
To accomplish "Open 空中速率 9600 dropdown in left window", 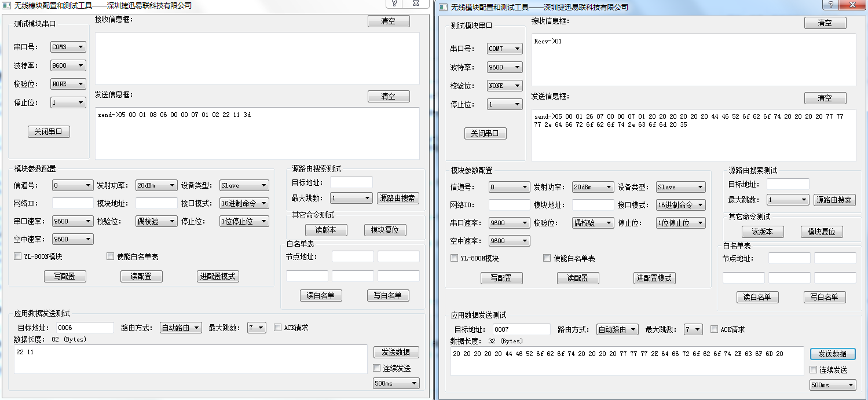I will [72, 239].
